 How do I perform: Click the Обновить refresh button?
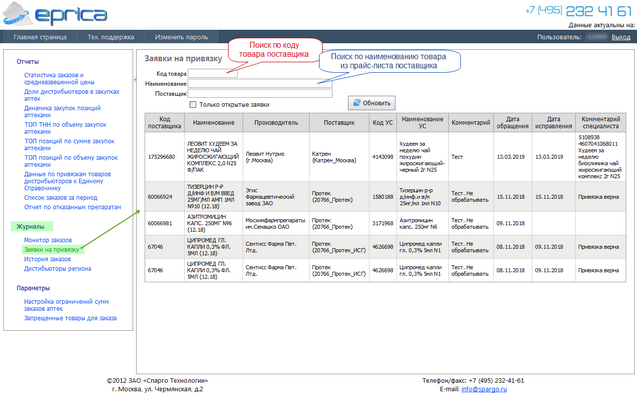(x=372, y=103)
